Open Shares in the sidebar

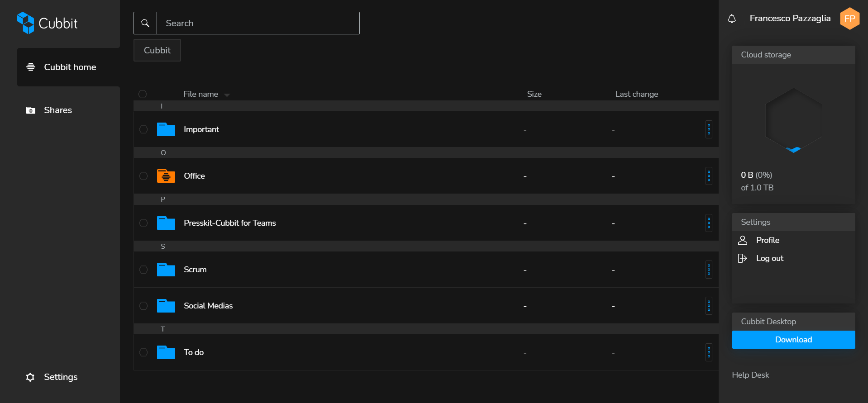tap(57, 110)
